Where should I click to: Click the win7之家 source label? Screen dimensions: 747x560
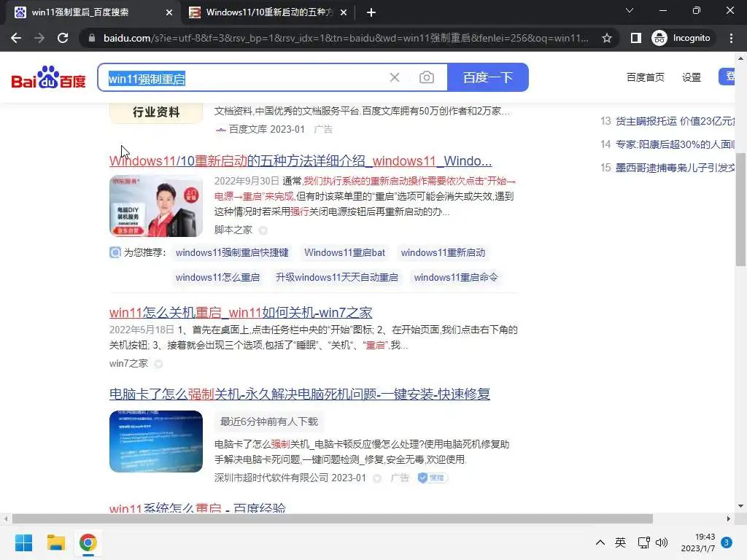[128, 363]
